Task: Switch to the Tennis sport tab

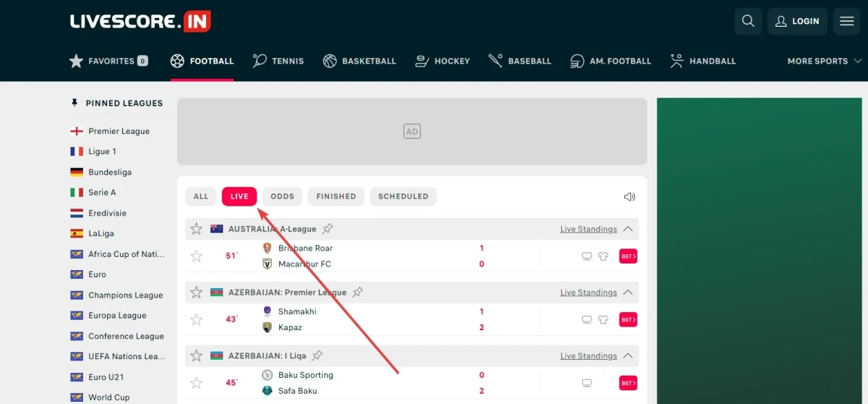Action: pos(278,62)
